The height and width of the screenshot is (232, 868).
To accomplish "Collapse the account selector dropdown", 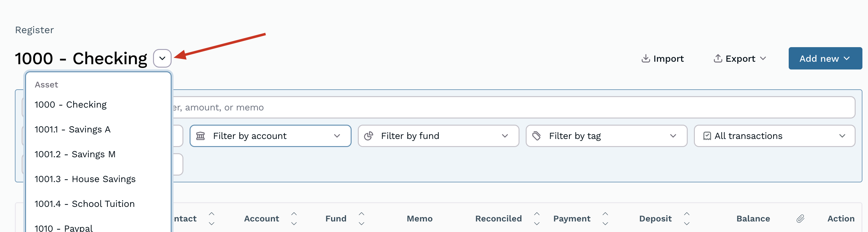I will [x=162, y=58].
